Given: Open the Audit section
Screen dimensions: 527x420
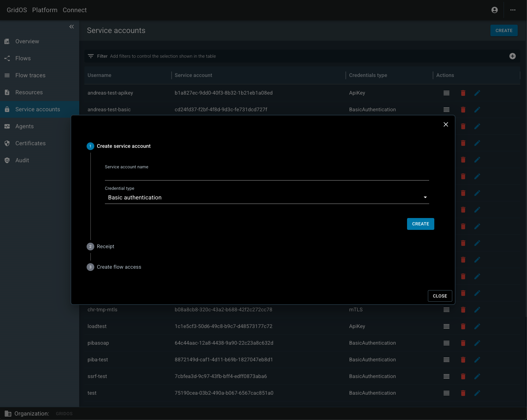Looking at the screenshot, I should tap(22, 160).
